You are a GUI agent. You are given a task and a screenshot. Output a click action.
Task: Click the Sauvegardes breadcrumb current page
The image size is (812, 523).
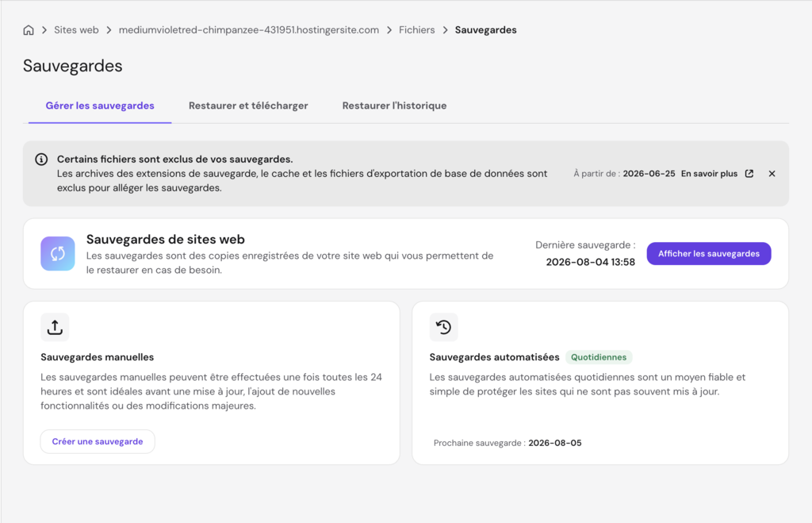tap(486, 30)
